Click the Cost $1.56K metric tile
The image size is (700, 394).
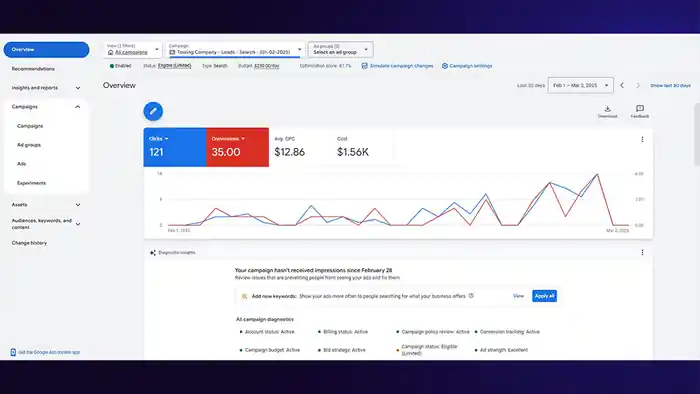(x=362, y=147)
